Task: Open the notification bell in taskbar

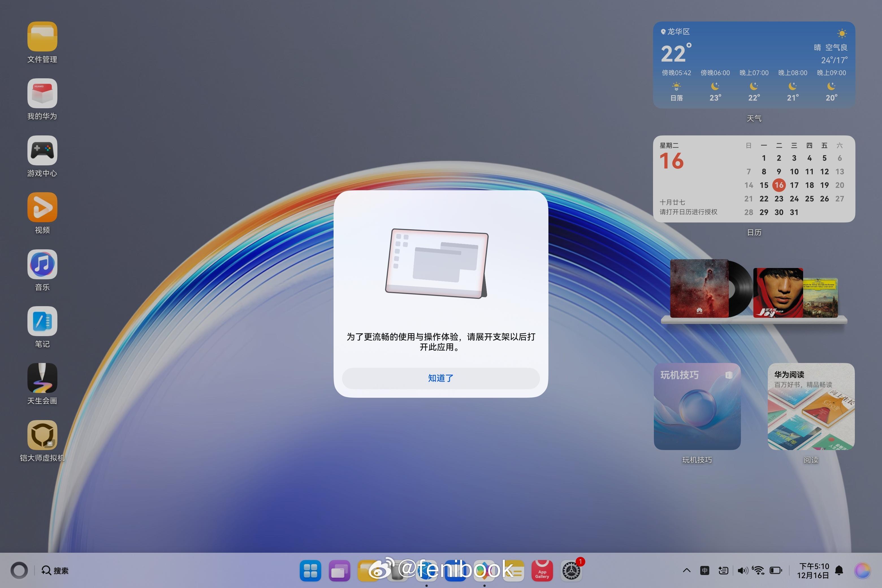Action: (839, 571)
